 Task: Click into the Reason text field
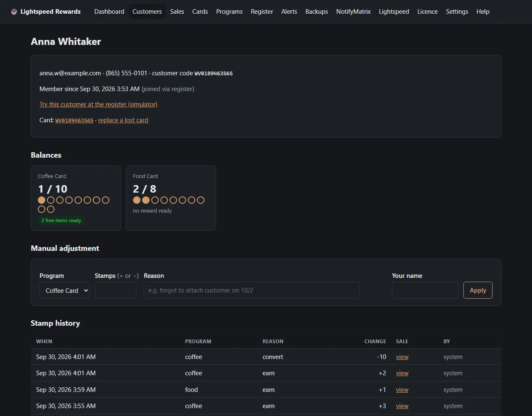pyautogui.click(x=252, y=290)
